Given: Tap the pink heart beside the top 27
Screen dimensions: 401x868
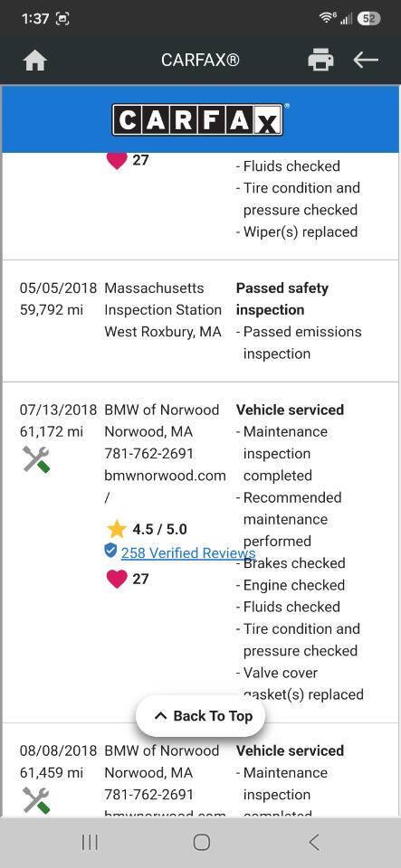Looking at the screenshot, I should [x=116, y=160].
